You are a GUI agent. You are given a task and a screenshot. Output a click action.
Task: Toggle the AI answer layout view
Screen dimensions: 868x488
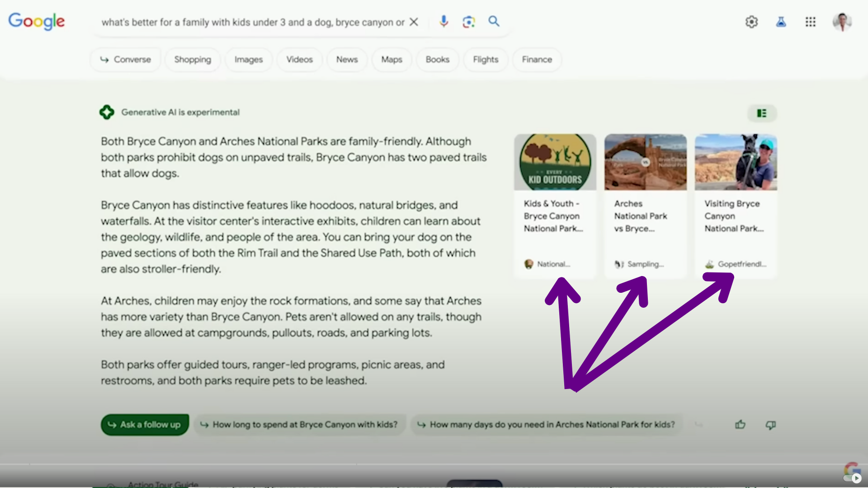pos(762,113)
